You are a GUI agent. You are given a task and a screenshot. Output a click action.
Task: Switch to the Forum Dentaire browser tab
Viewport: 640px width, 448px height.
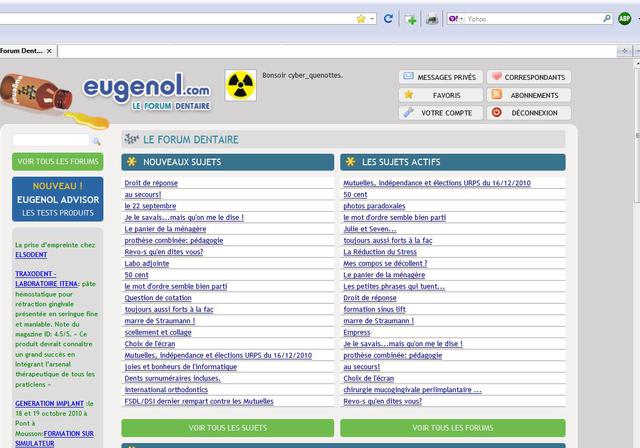pyautogui.click(x=22, y=50)
